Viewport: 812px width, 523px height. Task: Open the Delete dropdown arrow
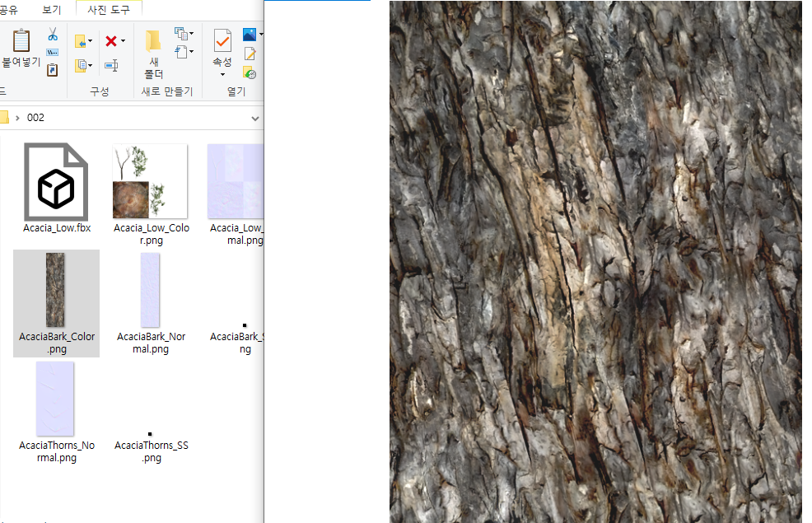click(123, 41)
